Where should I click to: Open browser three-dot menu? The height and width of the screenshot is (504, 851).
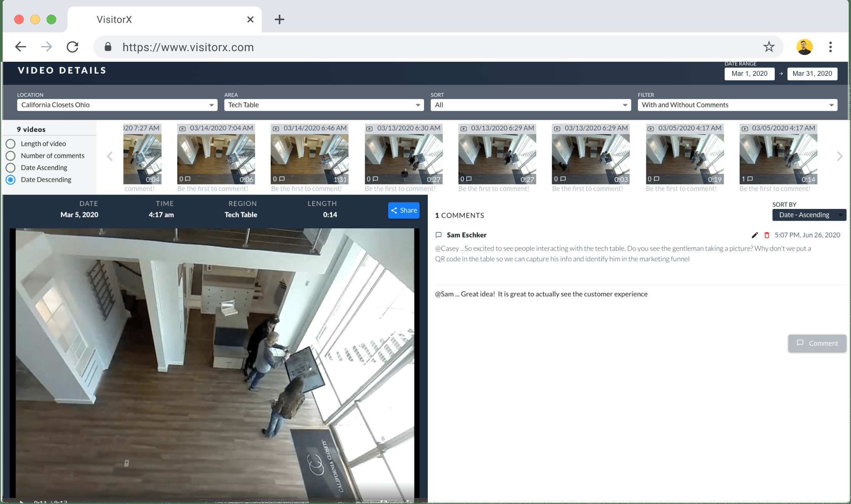[830, 47]
